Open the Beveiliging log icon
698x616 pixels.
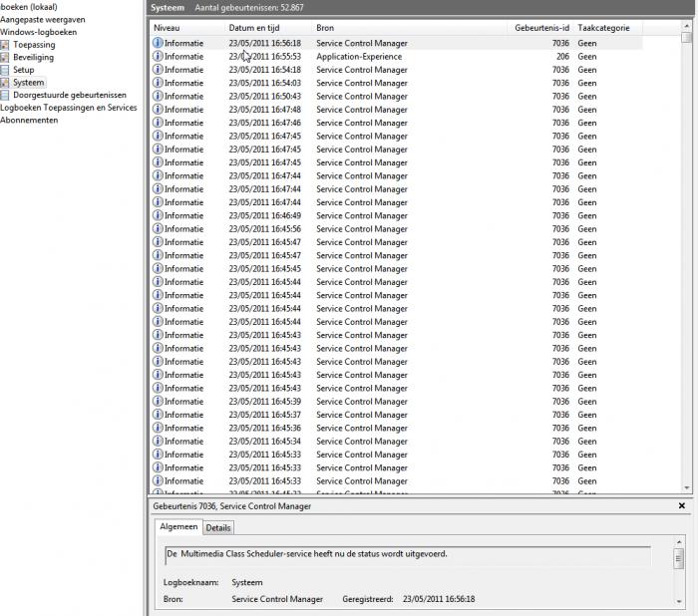pyautogui.click(x=4, y=58)
